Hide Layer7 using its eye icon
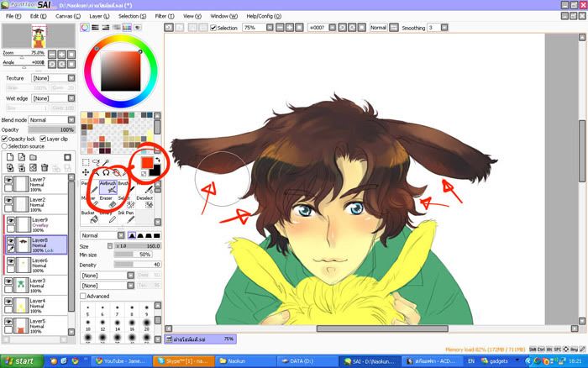588x368 pixels. (x=9, y=181)
